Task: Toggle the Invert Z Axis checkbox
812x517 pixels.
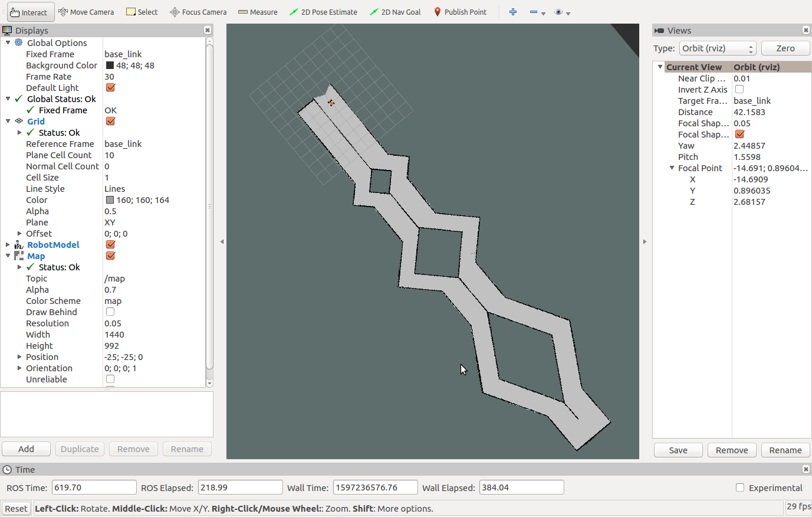Action: pyautogui.click(x=739, y=89)
